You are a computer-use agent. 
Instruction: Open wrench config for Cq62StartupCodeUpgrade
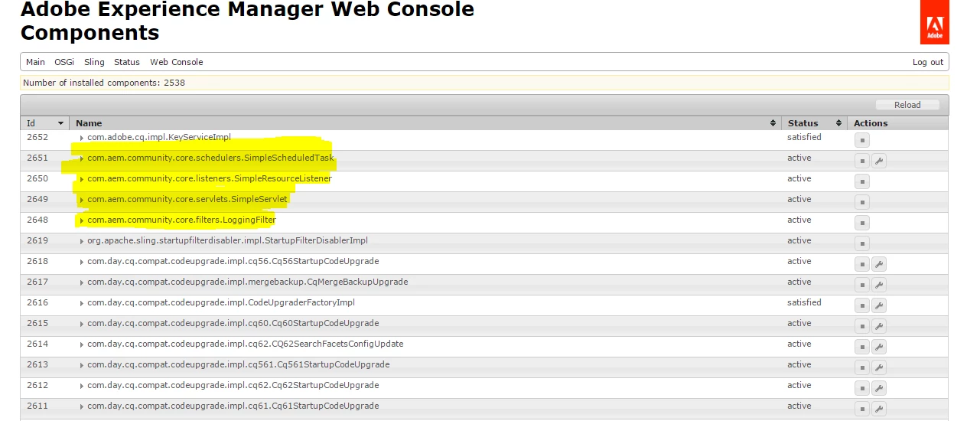pos(878,388)
